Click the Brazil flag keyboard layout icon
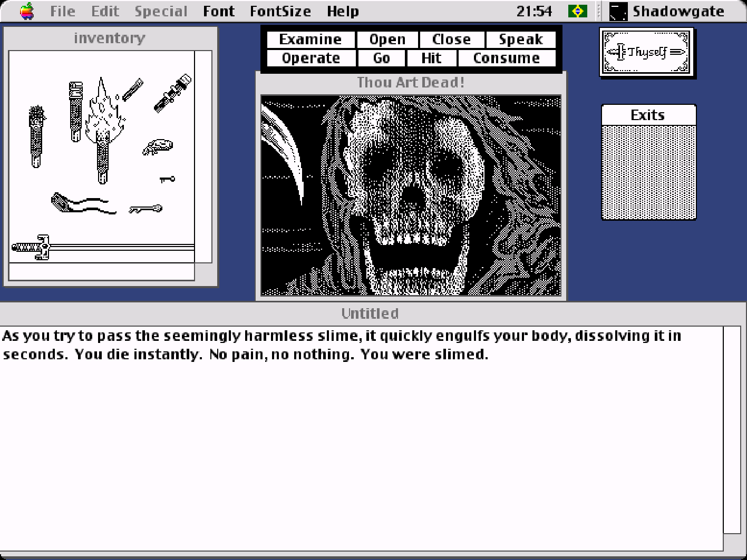This screenshot has width=747, height=560. 578,11
